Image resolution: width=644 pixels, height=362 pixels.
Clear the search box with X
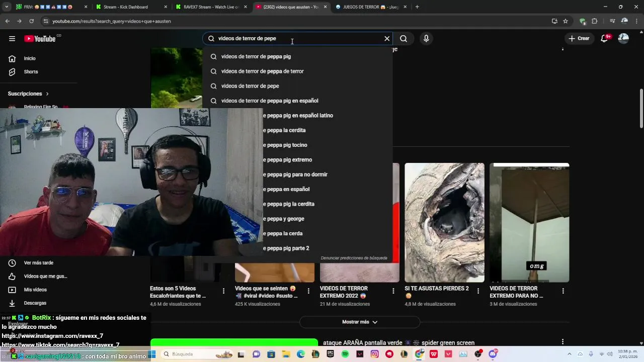point(387,39)
